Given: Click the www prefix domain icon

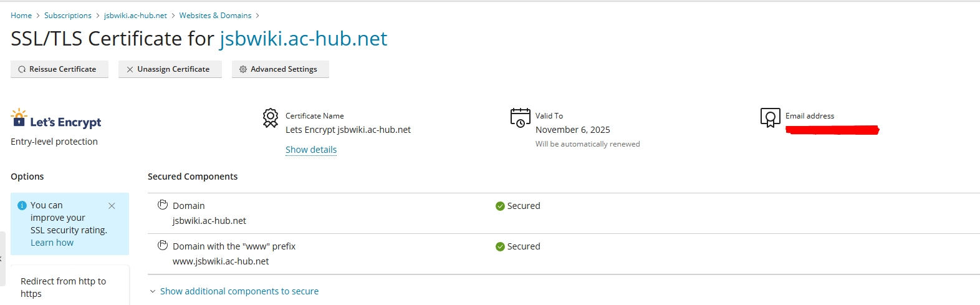Looking at the screenshot, I should pyautogui.click(x=163, y=246).
